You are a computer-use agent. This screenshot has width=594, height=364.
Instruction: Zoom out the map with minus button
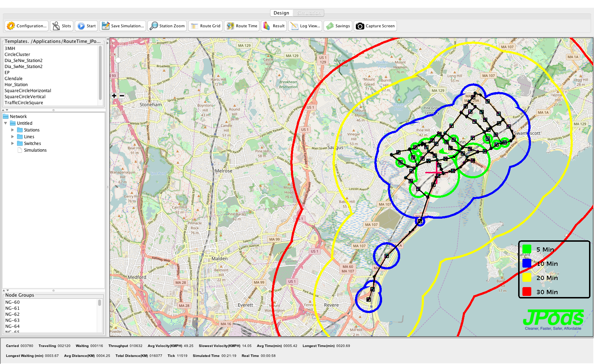[122, 96]
